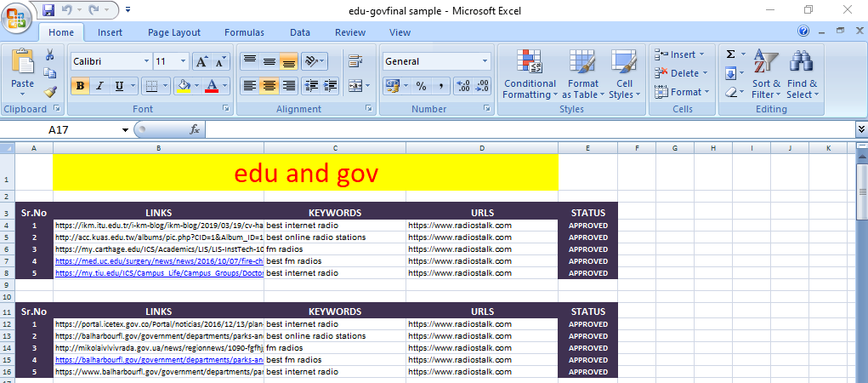Screen dimensions: 868x383
Task: Toggle Bold formatting
Action: coord(80,86)
